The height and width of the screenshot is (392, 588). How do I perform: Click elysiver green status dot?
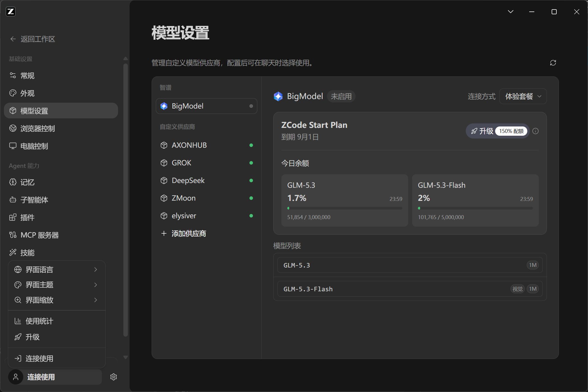coord(251,216)
